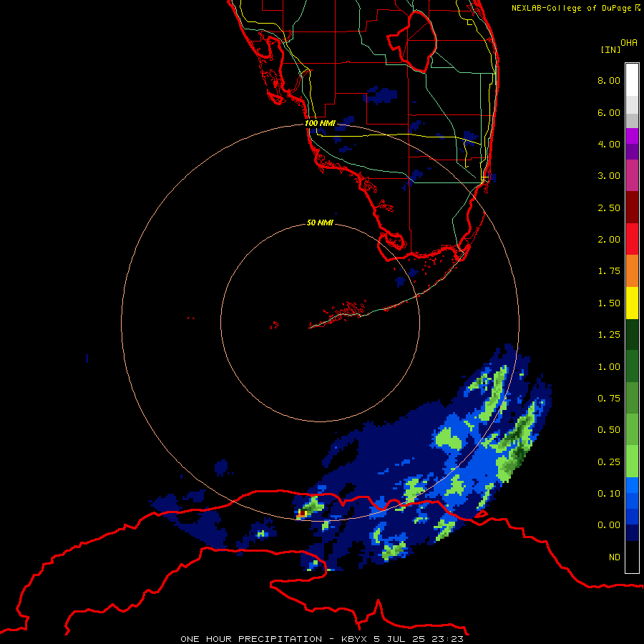Click the 50 NMI range ring label
Screen dimensions: 644x644
point(320,223)
